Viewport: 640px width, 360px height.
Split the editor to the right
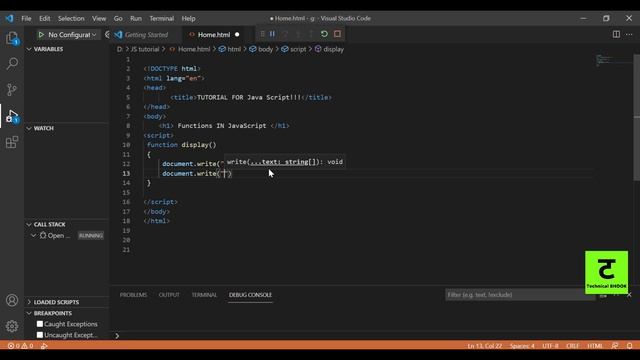[616, 34]
